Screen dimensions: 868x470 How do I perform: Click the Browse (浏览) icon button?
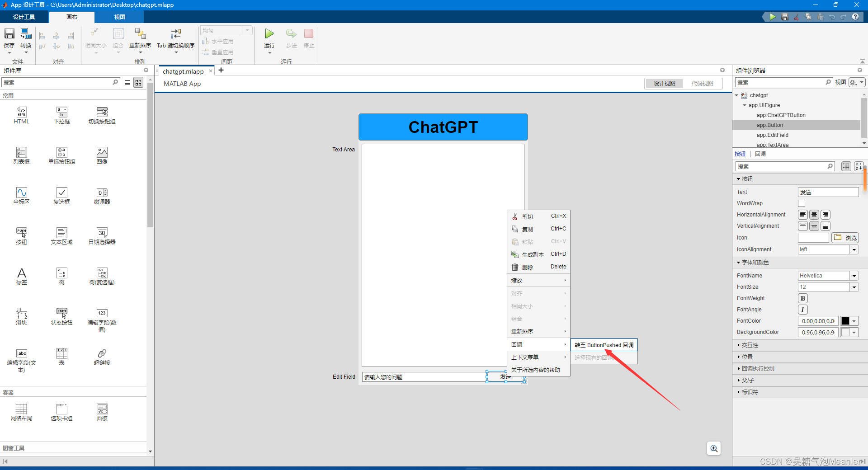point(844,238)
